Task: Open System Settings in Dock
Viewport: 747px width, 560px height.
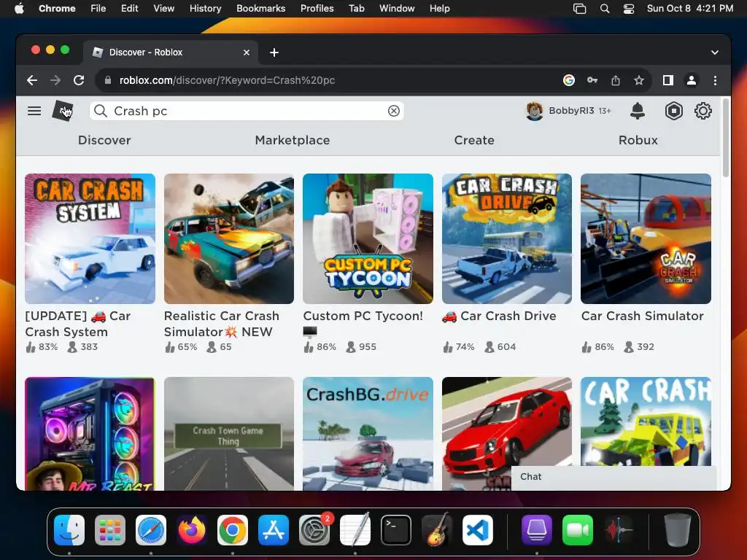Action: pos(314,529)
